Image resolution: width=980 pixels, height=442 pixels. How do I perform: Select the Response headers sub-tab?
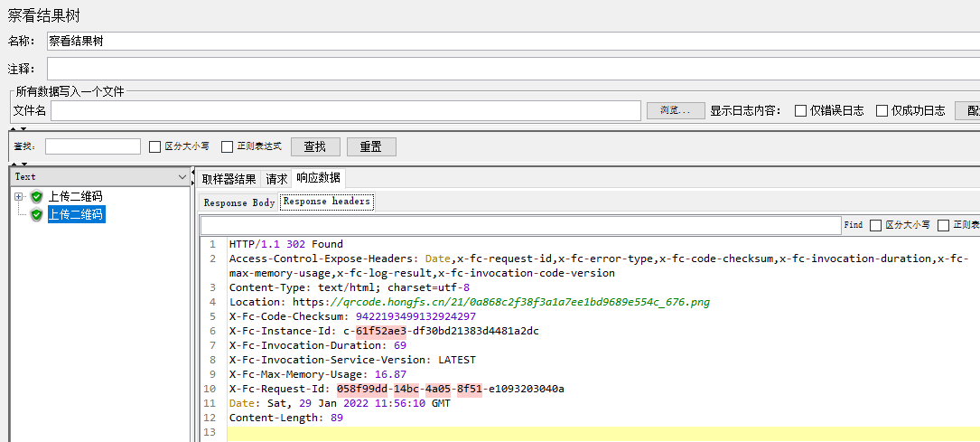(327, 202)
